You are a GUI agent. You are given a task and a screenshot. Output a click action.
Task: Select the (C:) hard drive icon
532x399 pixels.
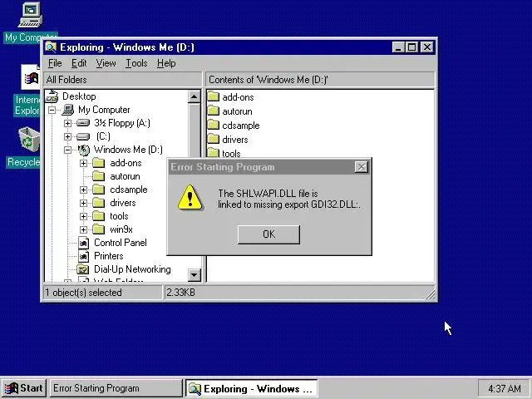83,136
